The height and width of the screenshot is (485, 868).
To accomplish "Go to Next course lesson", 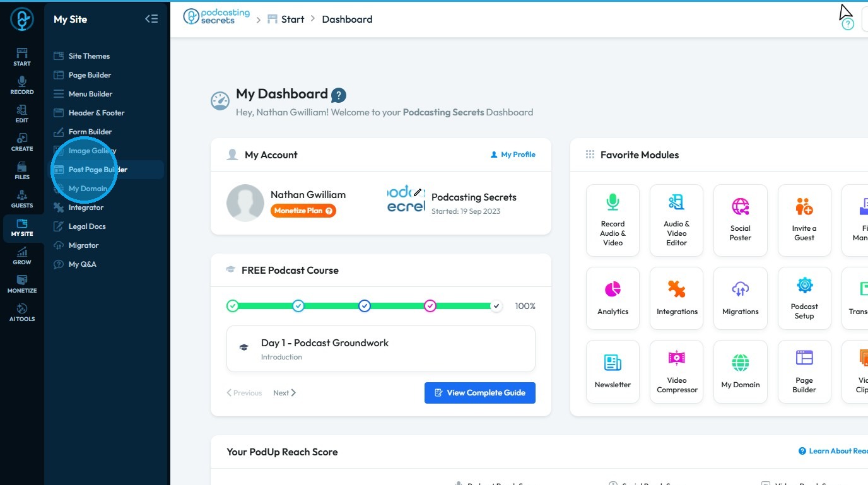I will point(284,393).
